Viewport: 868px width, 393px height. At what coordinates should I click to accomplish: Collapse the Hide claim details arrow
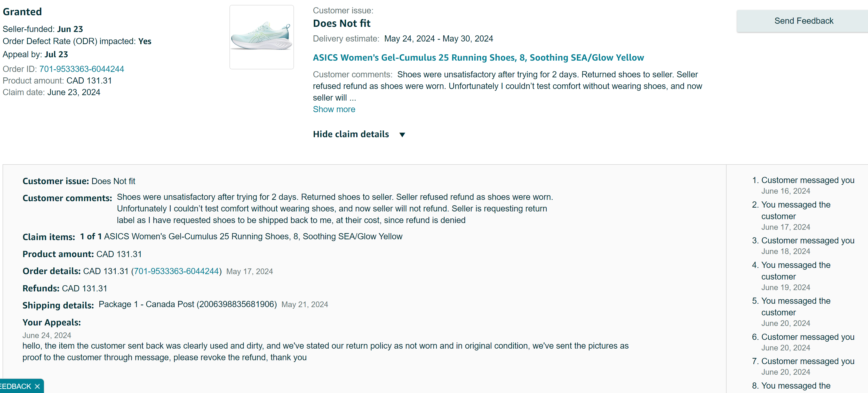click(402, 135)
